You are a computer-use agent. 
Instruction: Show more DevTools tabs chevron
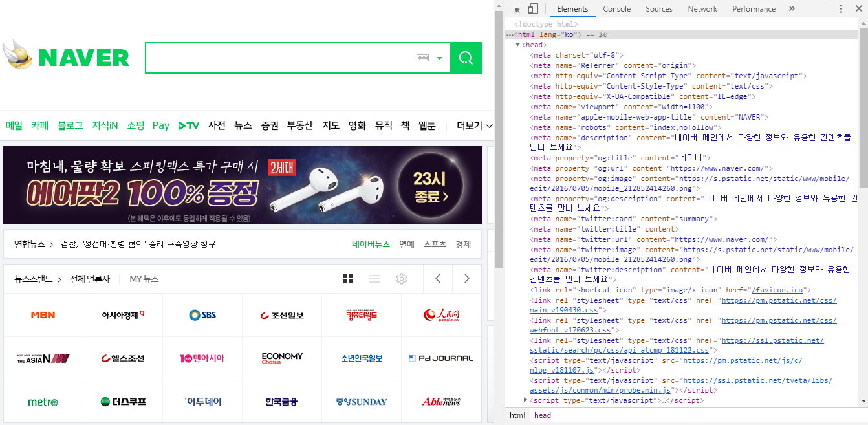tap(792, 8)
